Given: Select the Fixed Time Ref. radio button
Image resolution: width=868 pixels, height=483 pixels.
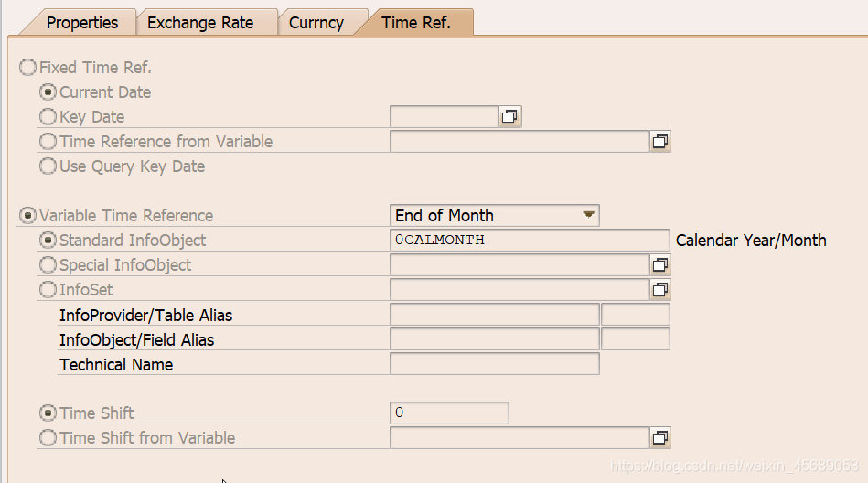Looking at the screenshot, I should (28, 68).
